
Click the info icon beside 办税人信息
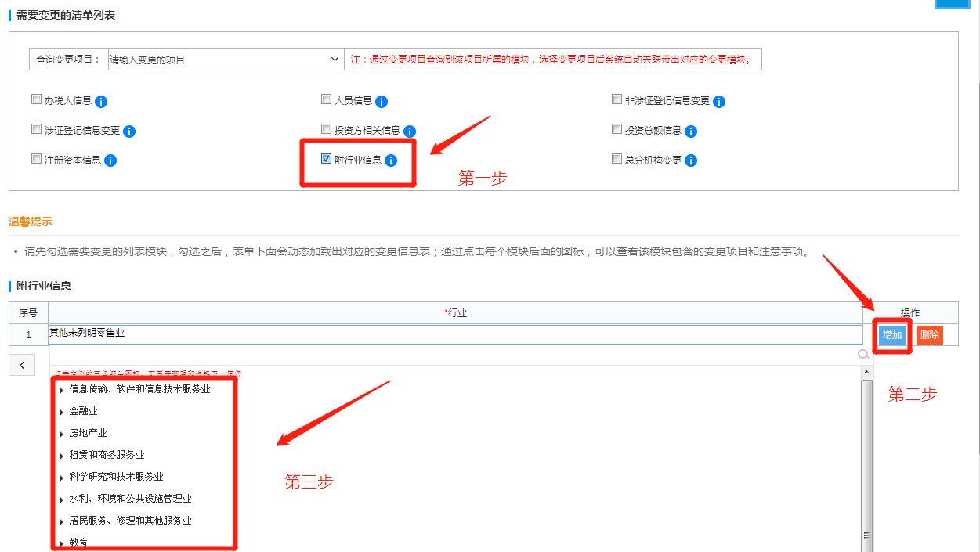[x=101, y=102]
